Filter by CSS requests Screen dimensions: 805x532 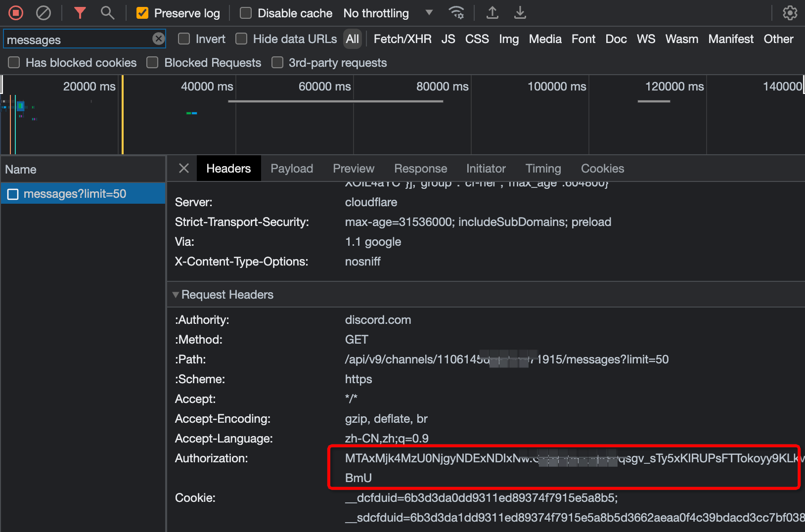point(477,39)
